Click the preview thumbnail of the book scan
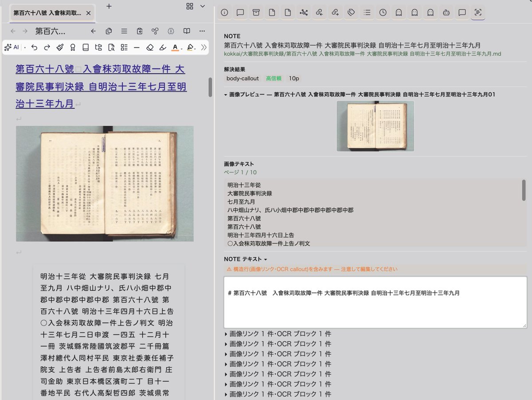532x400 pixels. [x=376, y=126]
